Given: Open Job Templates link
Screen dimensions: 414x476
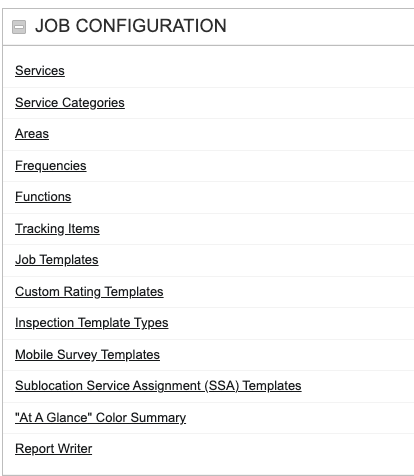Looking at the screenshot, I should (x=57, y=260).
